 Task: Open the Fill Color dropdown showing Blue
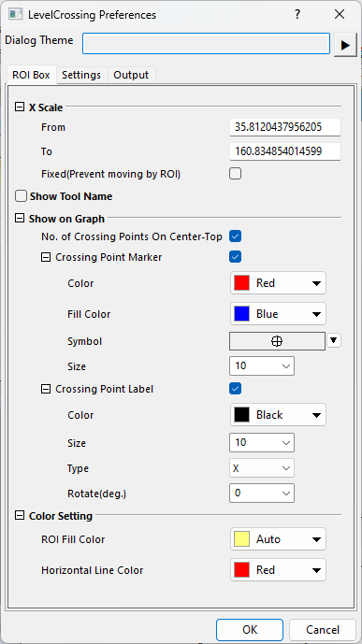tap(278, 314)
